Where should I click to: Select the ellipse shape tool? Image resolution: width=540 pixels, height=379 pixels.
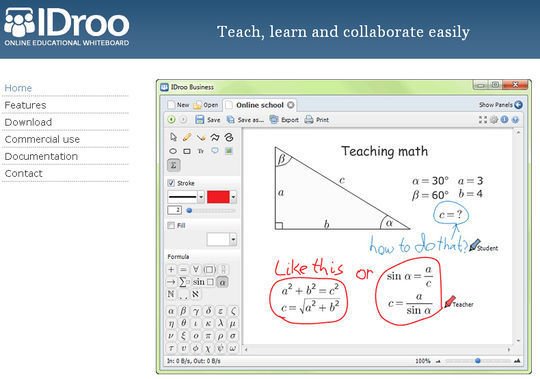coord(173,151)
